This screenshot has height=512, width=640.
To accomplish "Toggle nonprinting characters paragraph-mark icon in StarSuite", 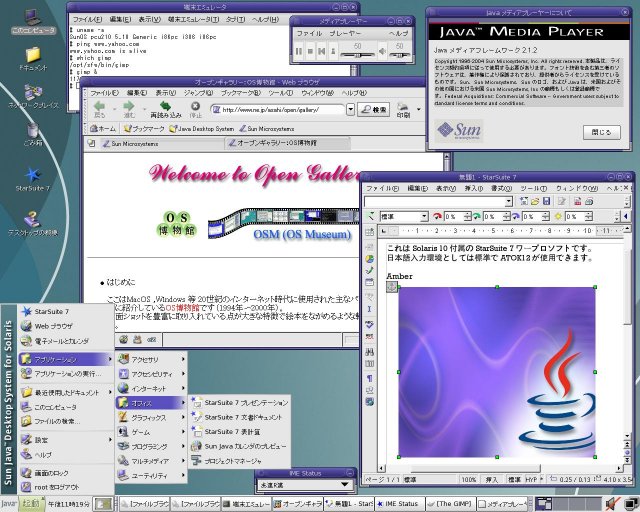I will (370, 378).
